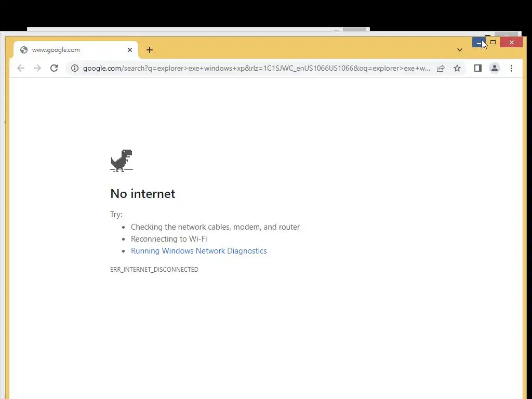This screenshot has height=399, width=532.
Task: Close the Chrome window with red X
Action: coord(511,43)
